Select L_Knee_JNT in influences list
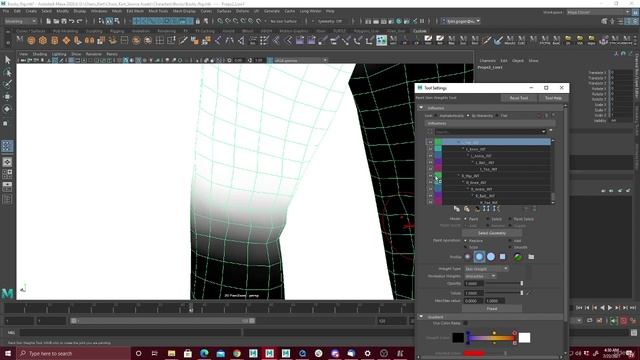640x360 pixels. click(476, 149)
